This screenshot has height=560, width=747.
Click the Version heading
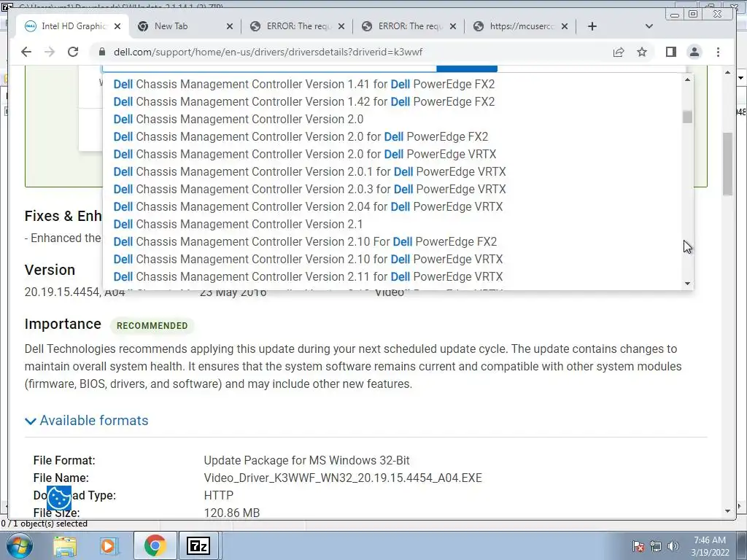[50, 270]
